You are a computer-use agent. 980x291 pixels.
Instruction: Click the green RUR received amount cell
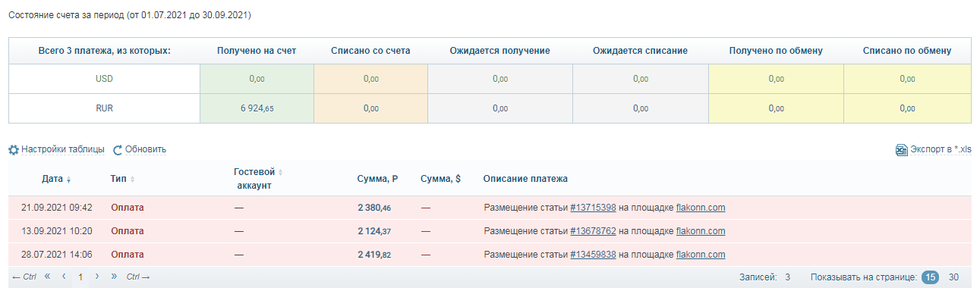click(257, 108)
